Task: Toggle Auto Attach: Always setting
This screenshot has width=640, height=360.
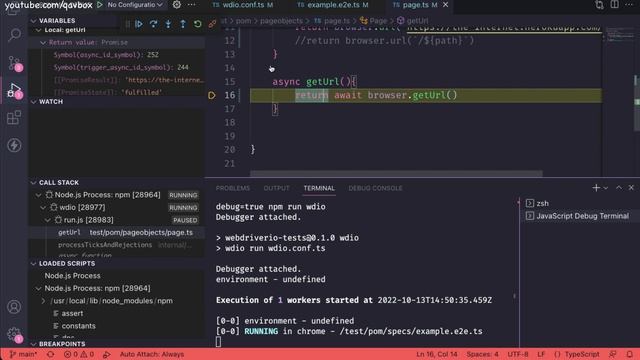Action: 151,354
